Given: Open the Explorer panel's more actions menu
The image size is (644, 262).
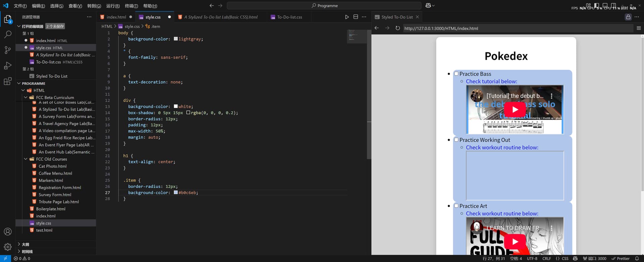Looking at the screenshot, I should [x=89, y=17].
